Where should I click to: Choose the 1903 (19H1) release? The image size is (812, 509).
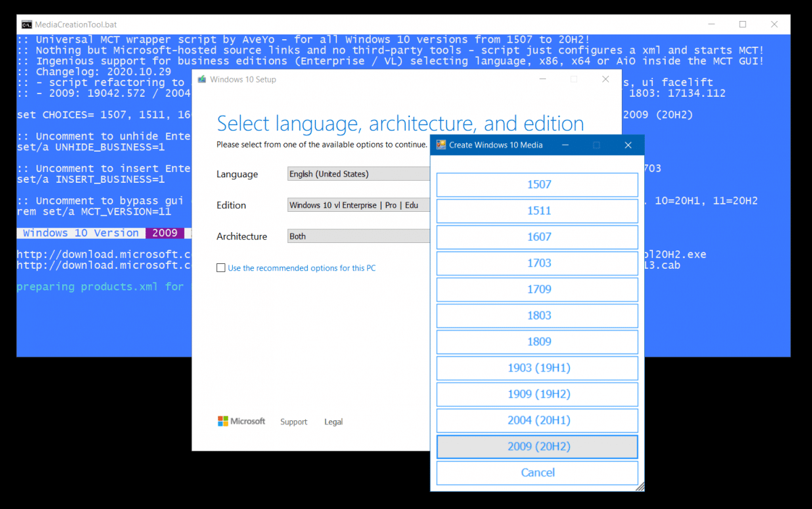pos(537,368)
